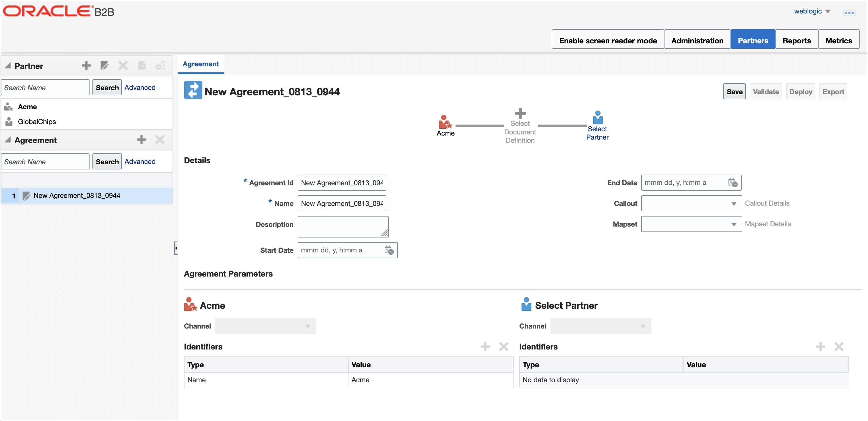Open End Date calendar picker
The height and width of the screenshot is (421, 868).
pos(733,183)
